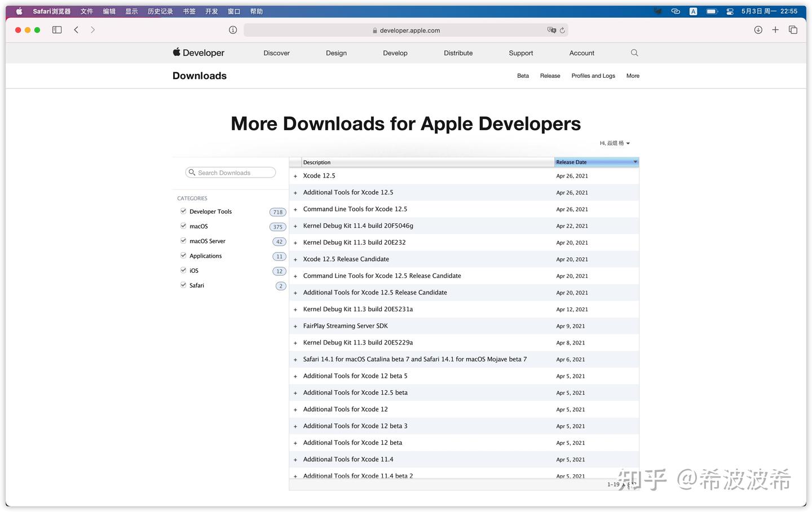
Task: Open a new tab with the plus icon
Action: [x=775, y=30]
